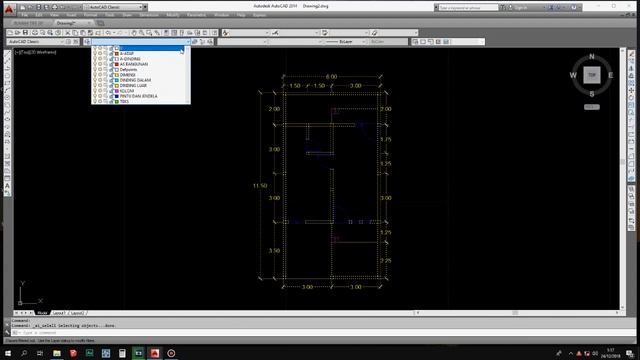Toggle on/off bulb for KOLOM layer

pyautogui.click(x=95, y=91)
